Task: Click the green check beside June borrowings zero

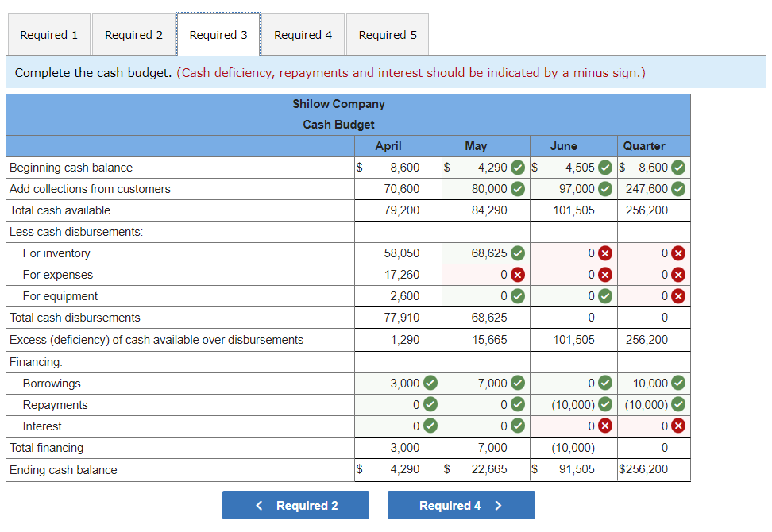Action: coord(604,383)
